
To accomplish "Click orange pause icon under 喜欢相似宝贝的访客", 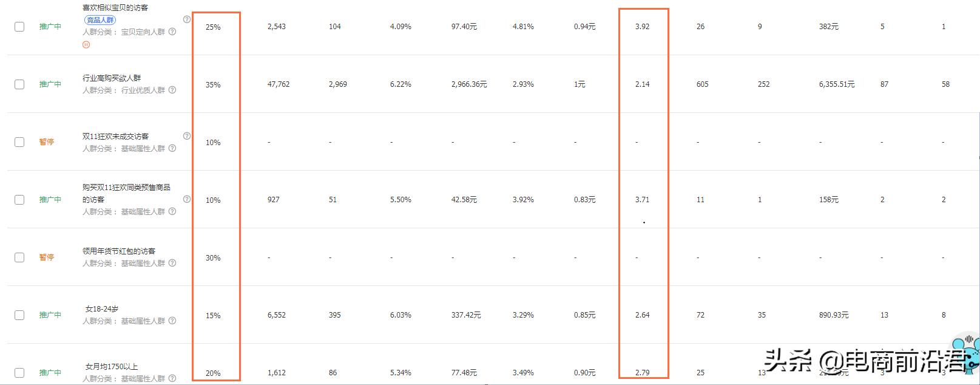I will click(x=86, y=44).
